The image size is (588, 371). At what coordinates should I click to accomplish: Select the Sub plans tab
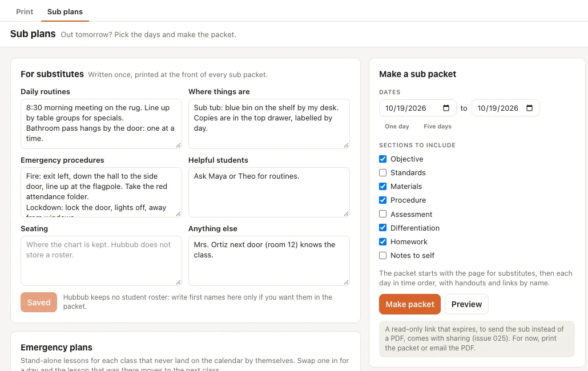[65, 11]
